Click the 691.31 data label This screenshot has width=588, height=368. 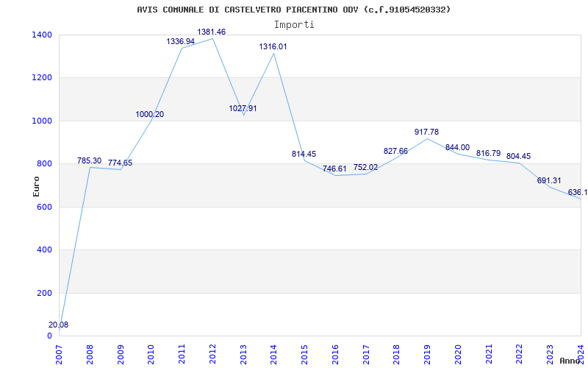point(549,180)
